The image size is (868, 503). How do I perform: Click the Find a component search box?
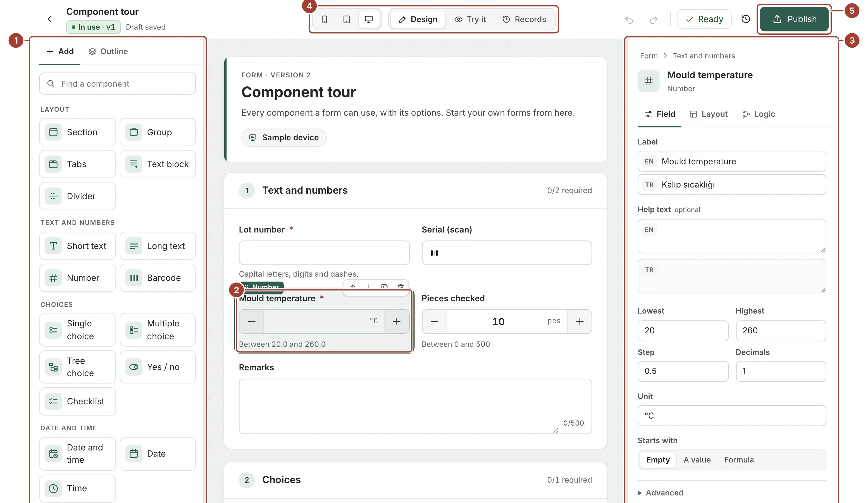(x=118, y=84)
